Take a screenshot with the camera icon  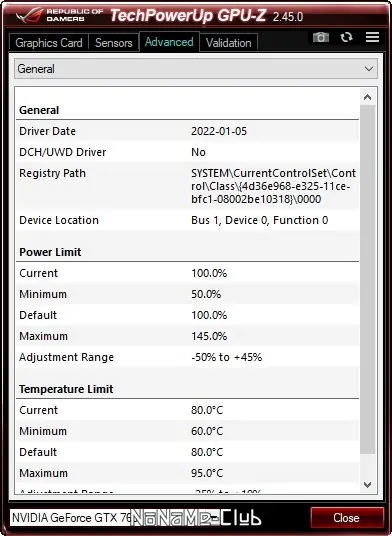pyautogui.click(x=321, y=37)
